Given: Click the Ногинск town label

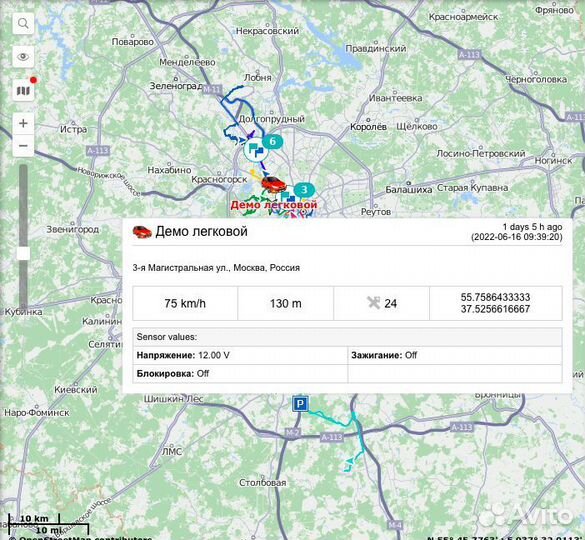Looking at the screenshot, I should coord(553,160).
